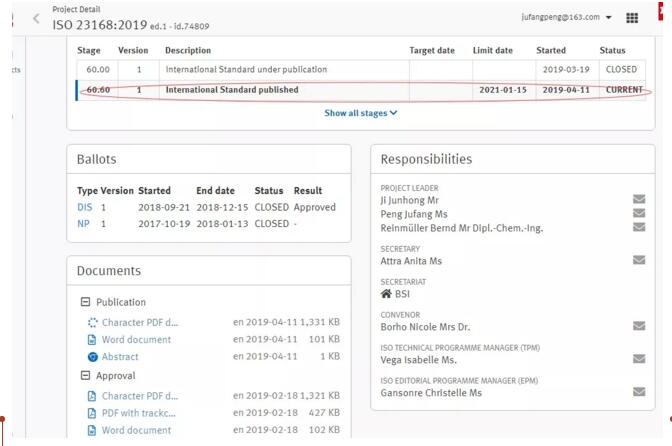Open the apps grid menu icon

point(632,18)
